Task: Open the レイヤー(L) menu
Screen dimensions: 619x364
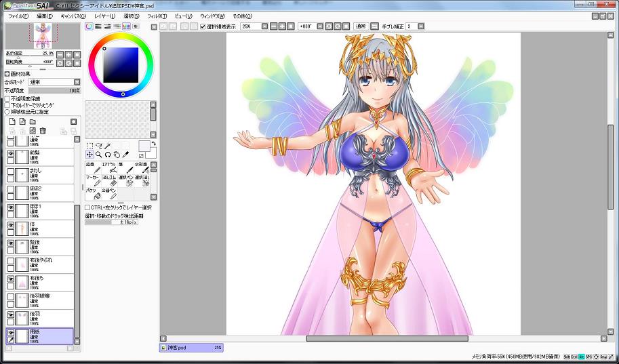Action: pos(104,16)
